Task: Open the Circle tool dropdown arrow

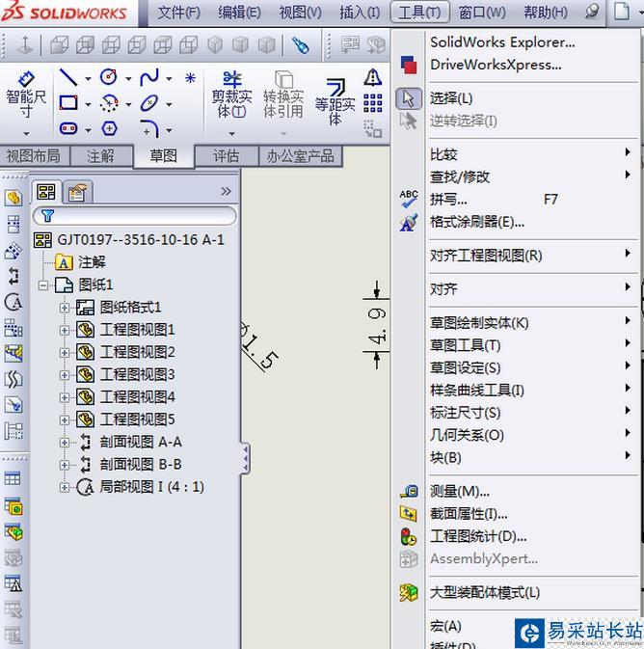Action: [128, 79]
